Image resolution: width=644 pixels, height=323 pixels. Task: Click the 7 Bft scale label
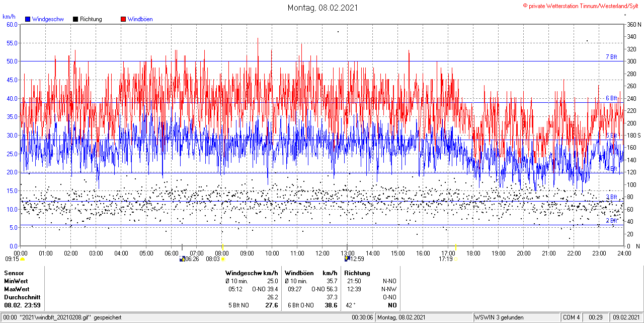coord(611,57)
